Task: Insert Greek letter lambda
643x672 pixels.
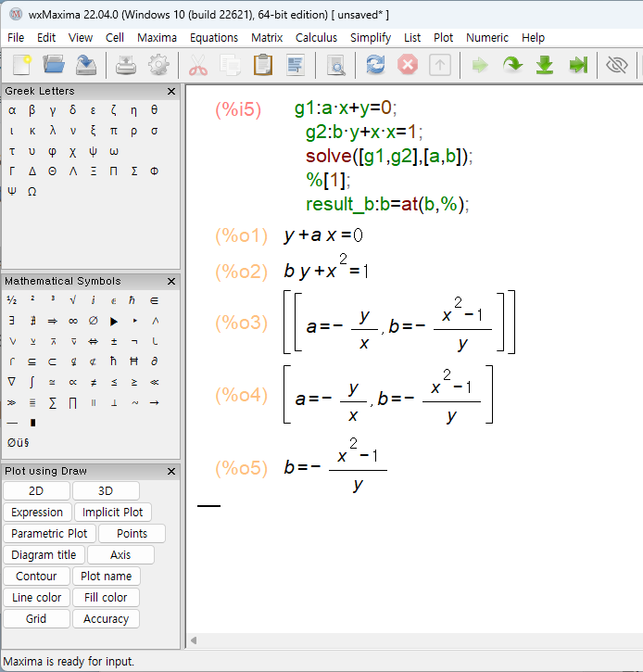Action: (x=53, y=131)
